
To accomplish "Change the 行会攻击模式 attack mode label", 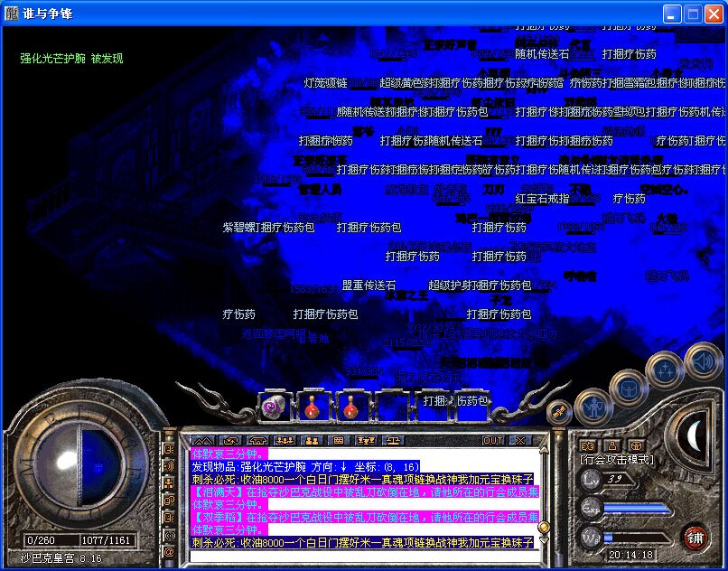I will pos(617,460).
